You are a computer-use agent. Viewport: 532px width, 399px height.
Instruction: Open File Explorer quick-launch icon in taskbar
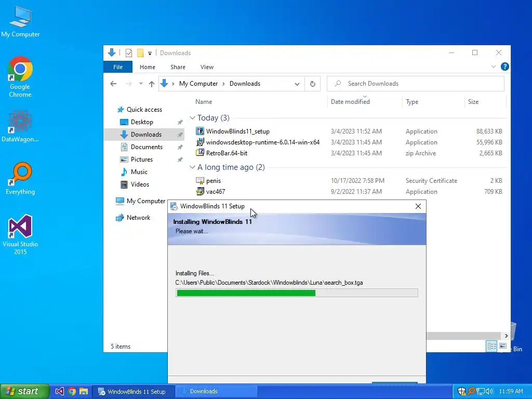pos(84,391)
